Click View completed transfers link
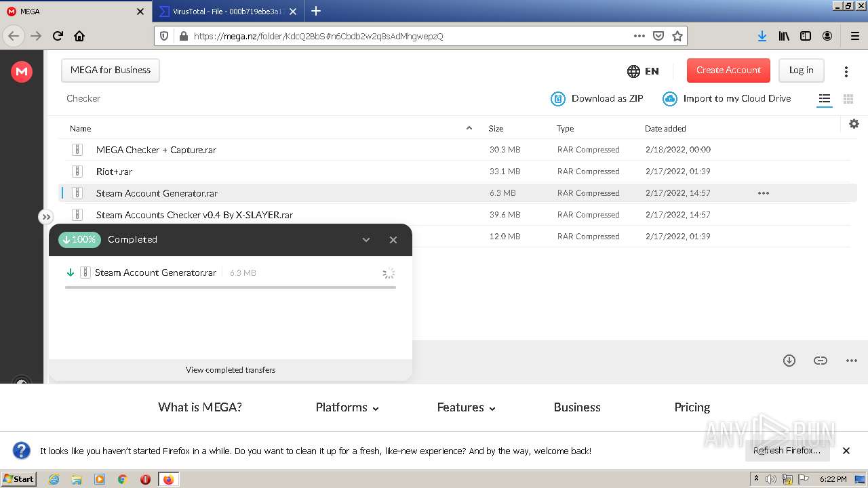This screenshot has width=868, height=488. (x=231, y=370)
